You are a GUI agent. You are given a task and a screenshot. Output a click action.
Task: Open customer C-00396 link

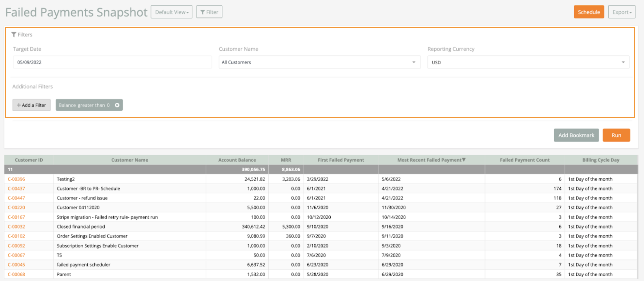16,179
